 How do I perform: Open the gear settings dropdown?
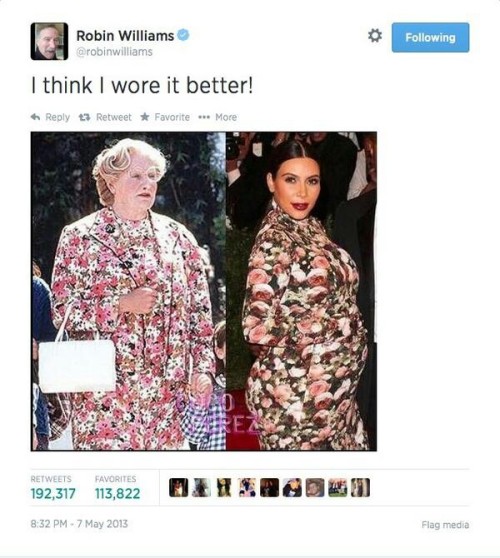(375, 36)
